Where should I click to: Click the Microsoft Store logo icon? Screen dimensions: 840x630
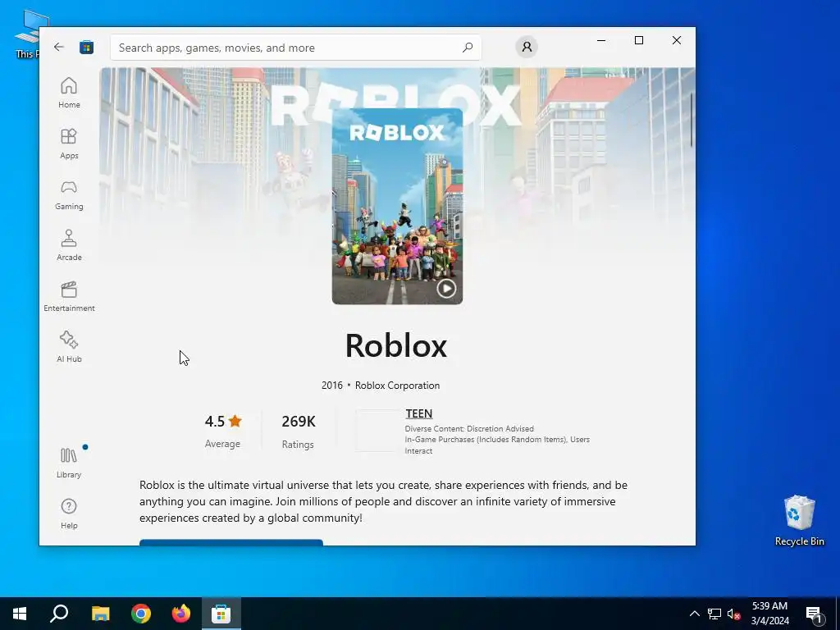[86, 47]
